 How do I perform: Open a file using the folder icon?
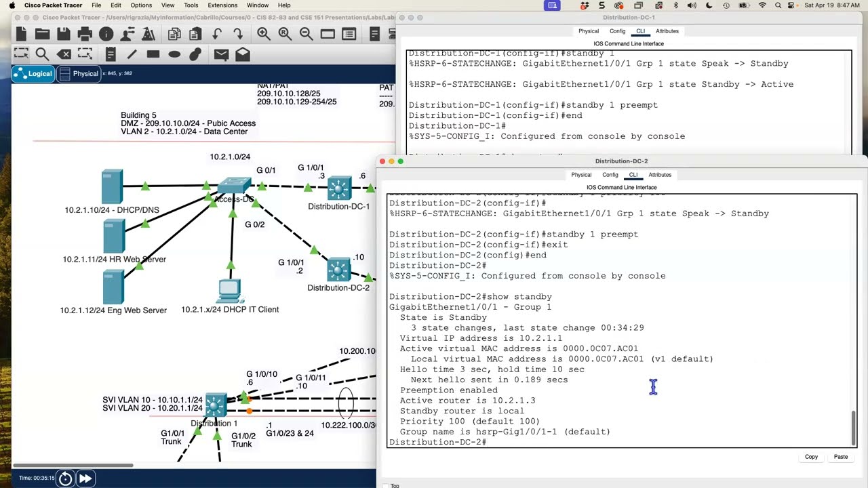(42, 34)
